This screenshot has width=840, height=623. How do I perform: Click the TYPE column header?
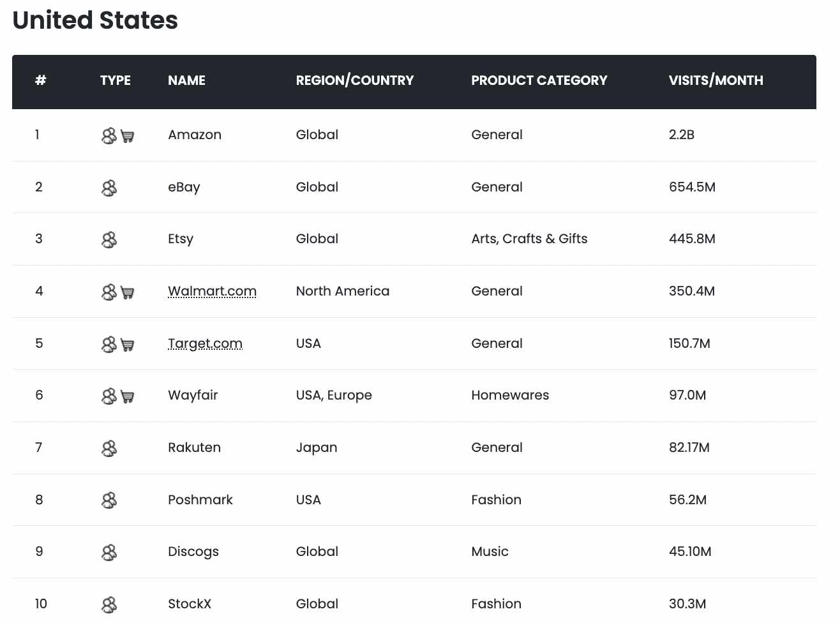pyautogui.click(x=115, y=80)
